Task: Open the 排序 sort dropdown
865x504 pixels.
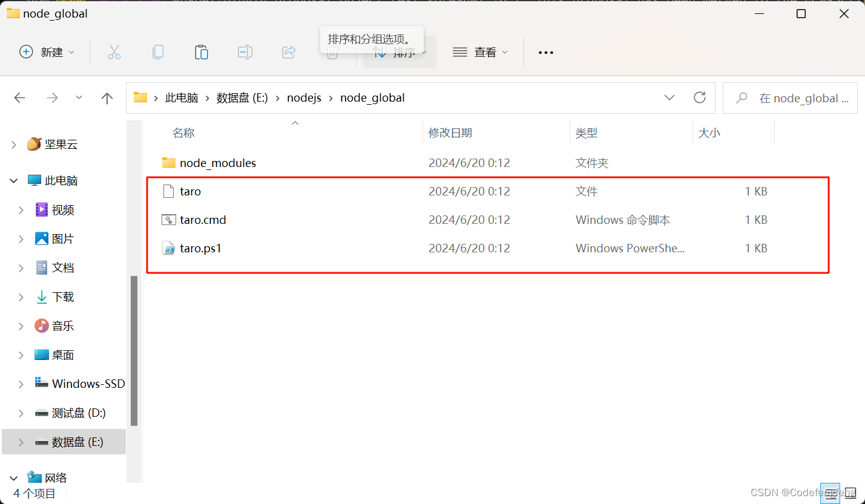Action: 400,53
